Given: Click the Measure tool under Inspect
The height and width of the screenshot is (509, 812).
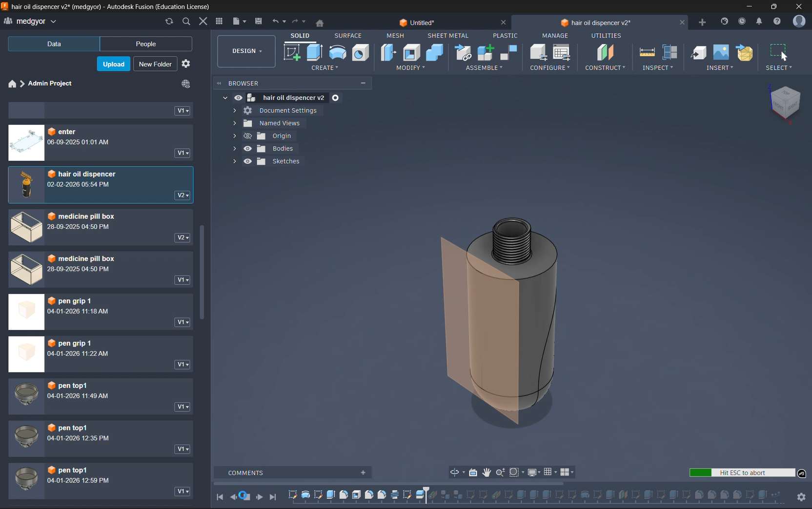Looking at the screenshot, I should pyautogui.click(x=647, y=53).
